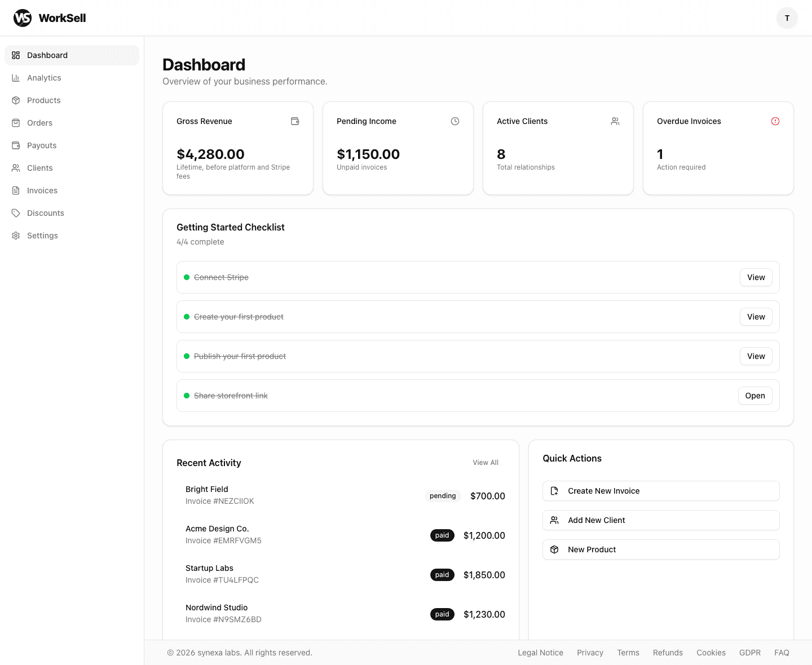Navigate to Products page
812x665 pixels.
(72, 100)
